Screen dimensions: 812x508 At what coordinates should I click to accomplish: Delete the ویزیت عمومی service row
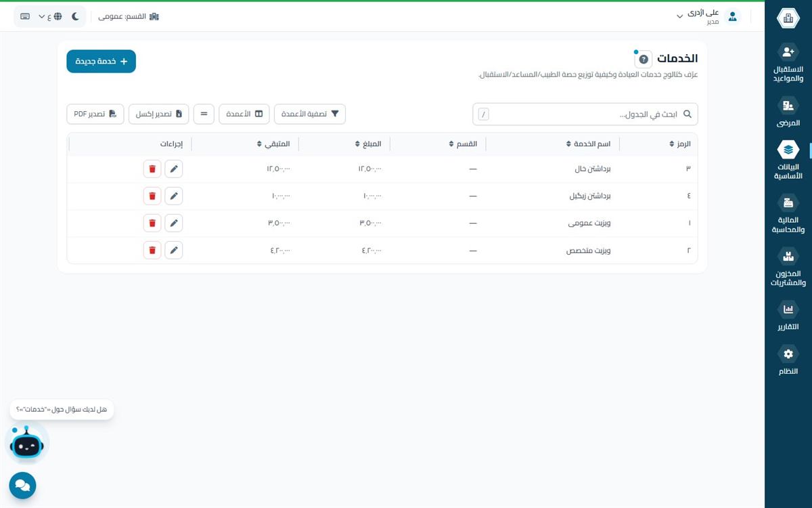pos(152,223)
